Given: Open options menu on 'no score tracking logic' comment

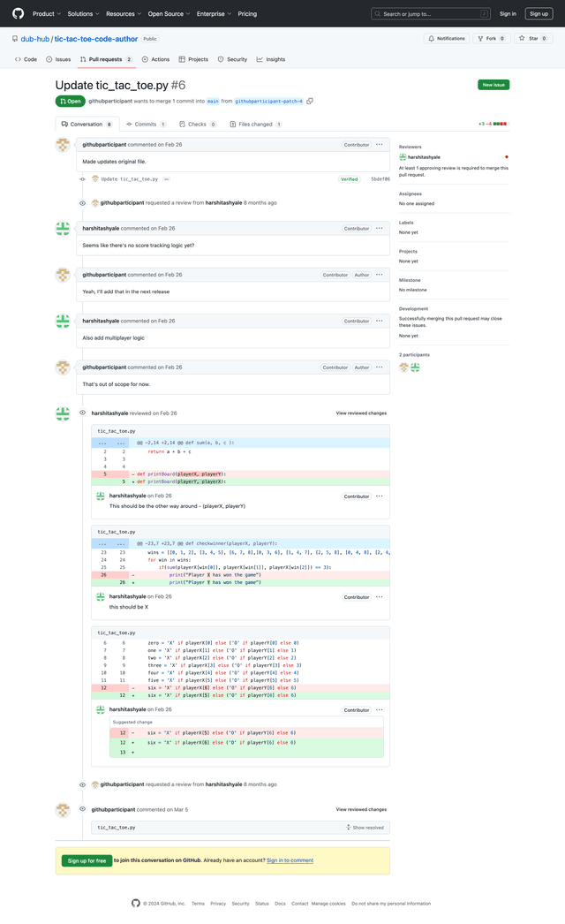Looking at the screenshot, I should [380, 228].
